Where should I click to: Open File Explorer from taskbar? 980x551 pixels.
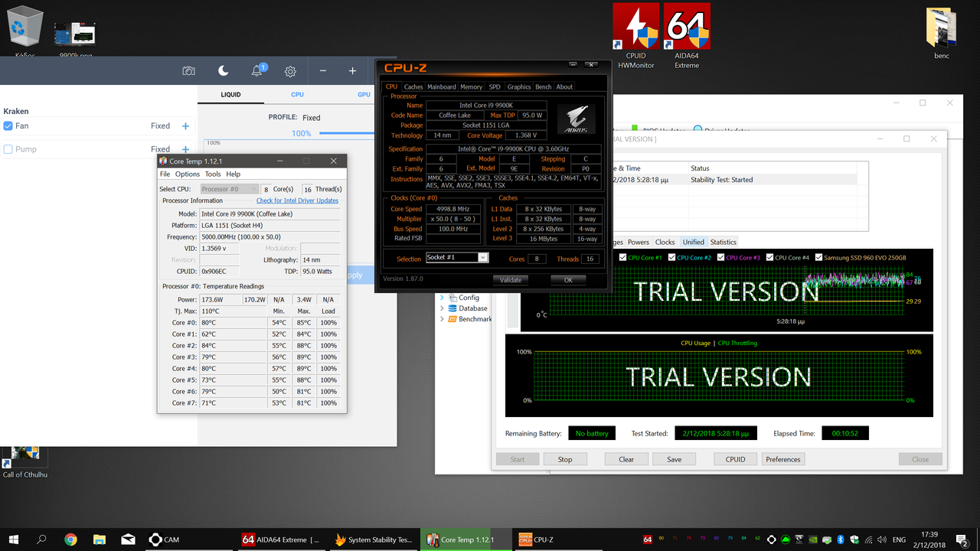point(100,539)
